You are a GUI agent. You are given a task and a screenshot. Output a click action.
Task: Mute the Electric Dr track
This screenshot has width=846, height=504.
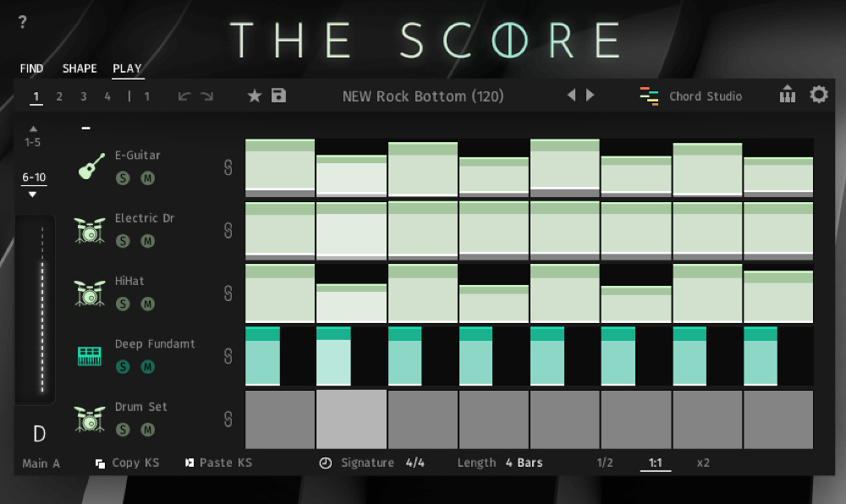148,241
